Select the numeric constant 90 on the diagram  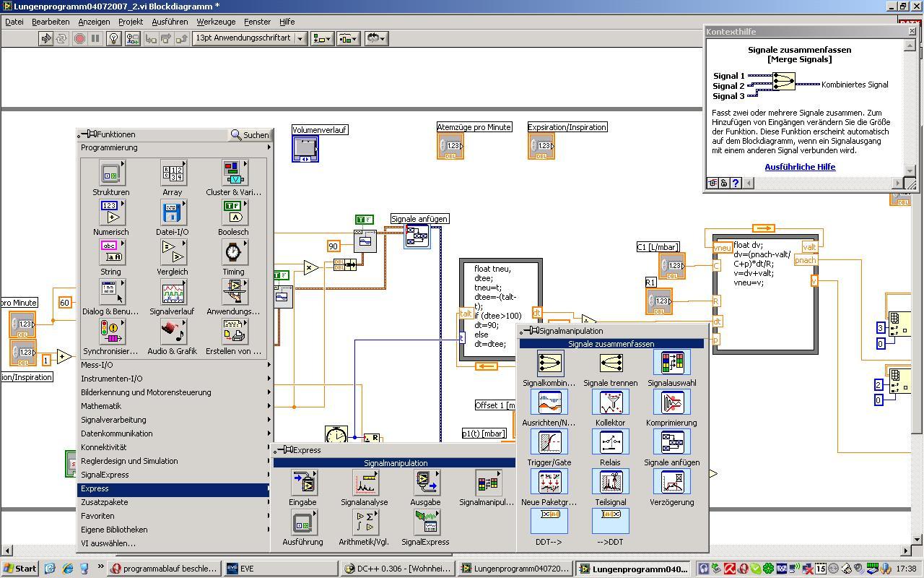pyautogui.click(x=334, y=246)
